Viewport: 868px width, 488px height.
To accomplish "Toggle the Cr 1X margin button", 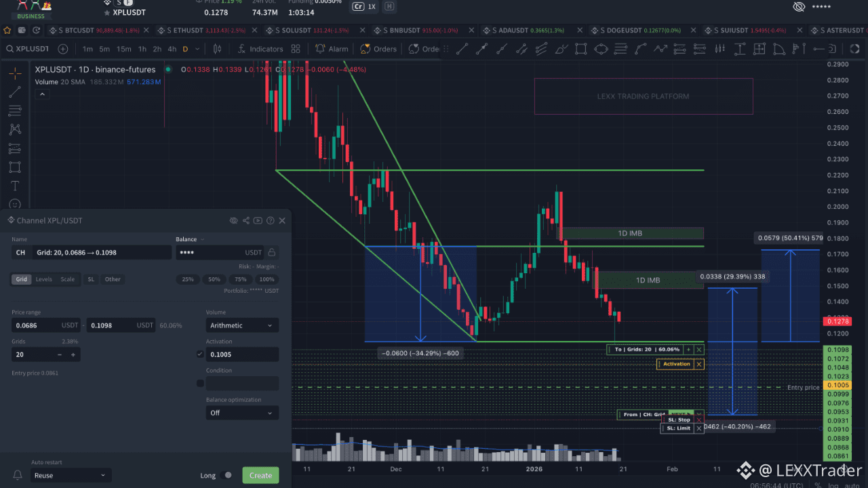I will tap(365, 7).
